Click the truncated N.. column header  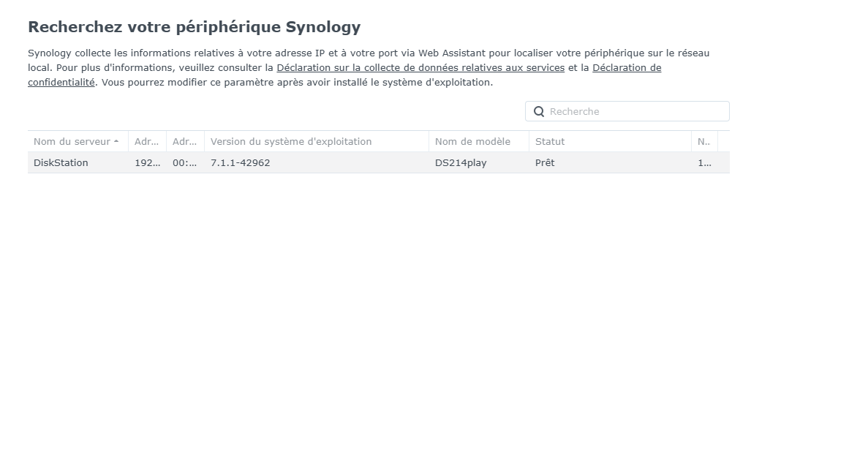coord(704,142)
